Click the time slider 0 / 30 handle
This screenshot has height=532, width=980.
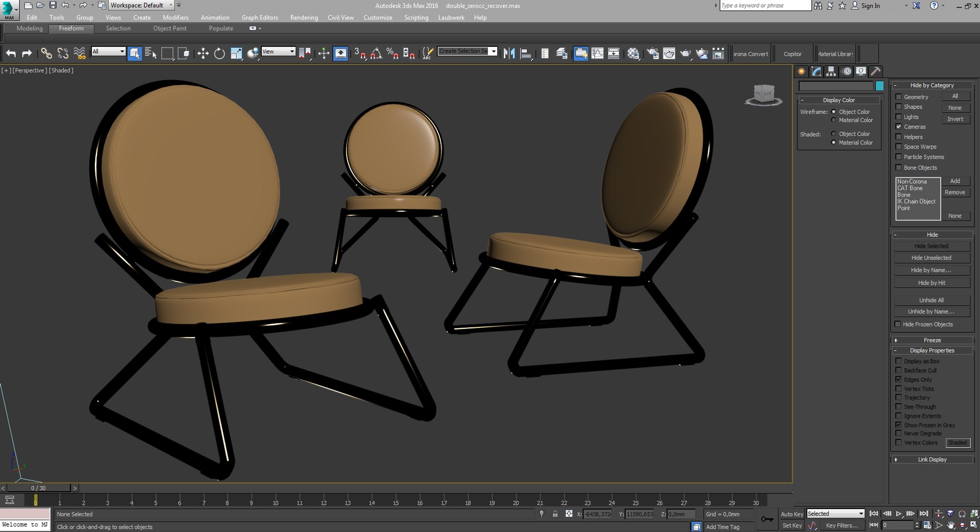(x=38, y=488)
